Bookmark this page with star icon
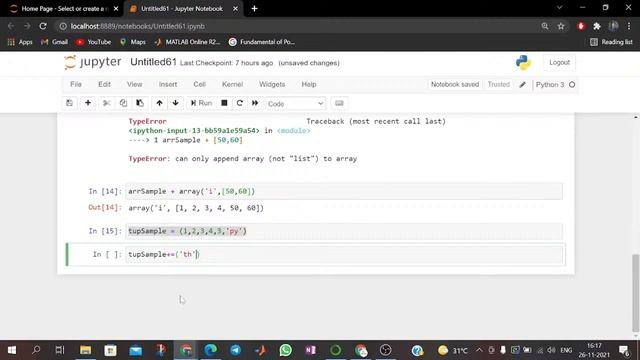The width and height of the screenshot is (640, 360). point(561,26)
